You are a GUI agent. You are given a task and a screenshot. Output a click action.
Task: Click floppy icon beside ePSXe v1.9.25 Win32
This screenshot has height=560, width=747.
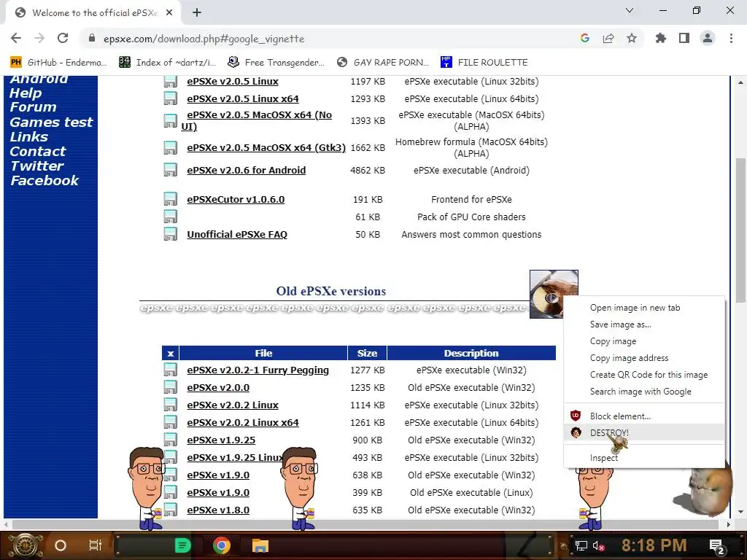170,440
